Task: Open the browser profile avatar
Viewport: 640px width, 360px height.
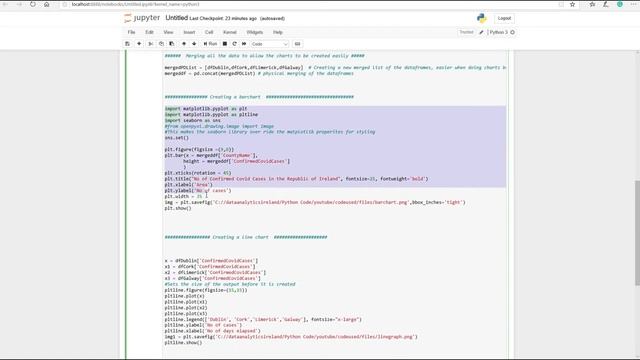Action: pos(620,4)
